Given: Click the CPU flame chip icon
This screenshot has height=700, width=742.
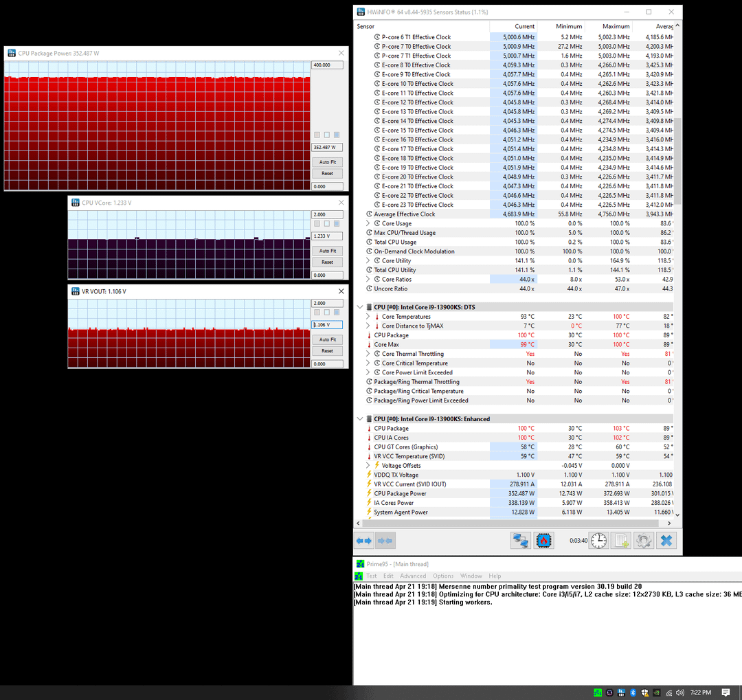Looking at the screenshot, I should click(544, 541).
